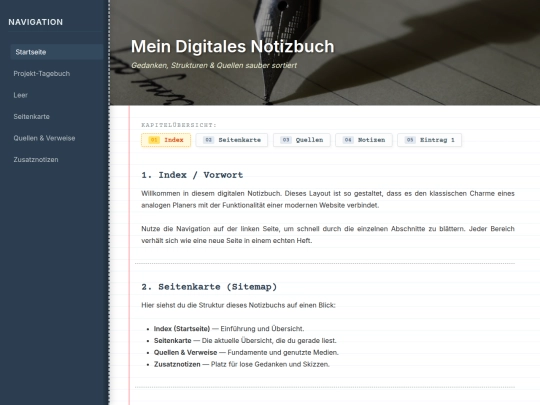Click the subtitle 'Gedanken, Strukturen & Quellen sauber sortiert'
Screen dimensions: 540x405
[214, 65]
